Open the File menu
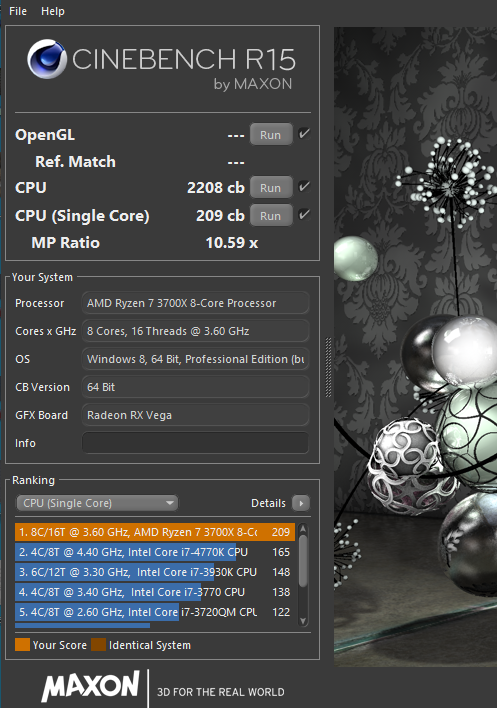The height and width of the screenshot is (708, 497). click(x=18, y=11)
